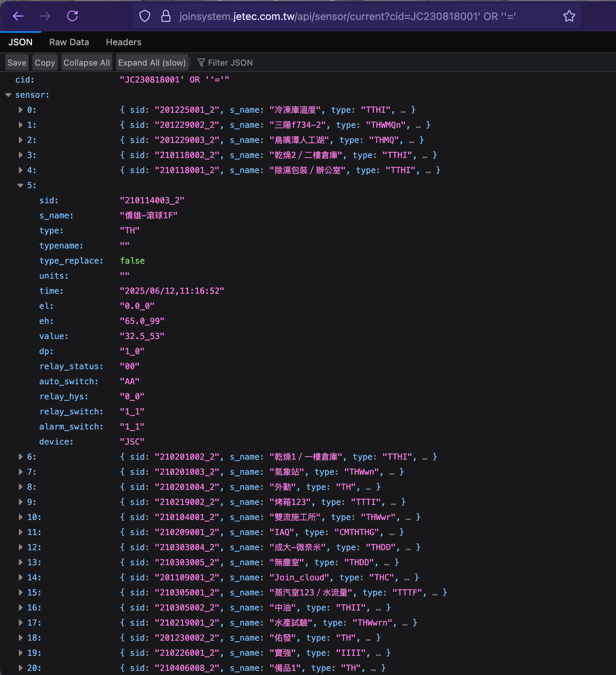This screenshot has height=675, width=616.
Task: Open the Headers tab
Action: [x=124, y=42]
